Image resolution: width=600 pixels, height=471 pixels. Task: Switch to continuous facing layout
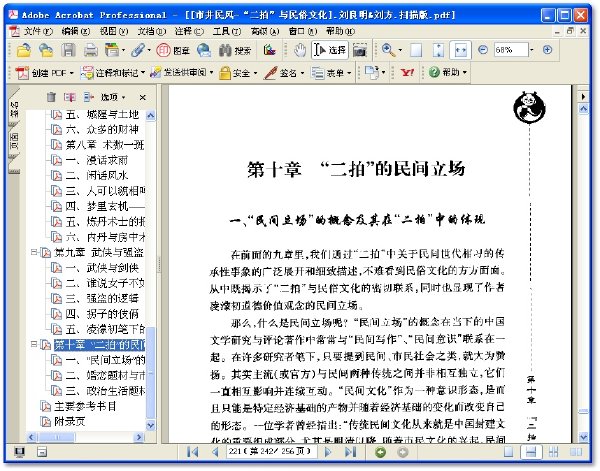(x=553, y=452)
